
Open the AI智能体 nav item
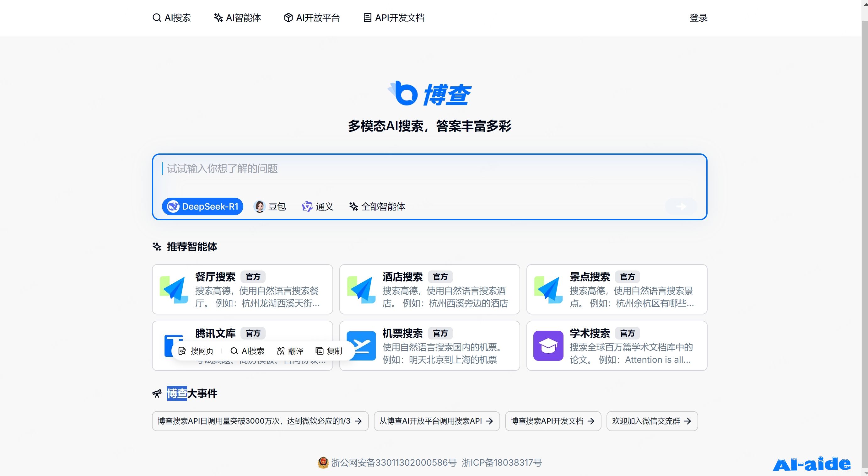(237, 18)
